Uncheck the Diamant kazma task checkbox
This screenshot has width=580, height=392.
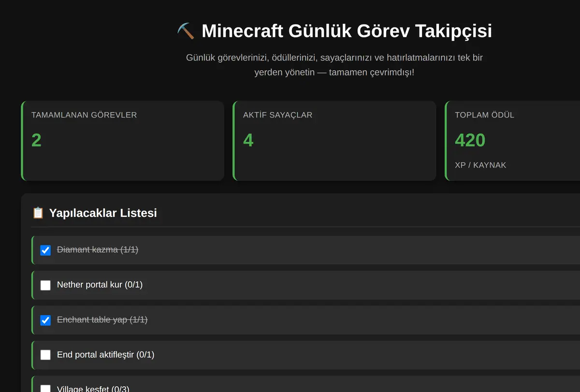45,250
